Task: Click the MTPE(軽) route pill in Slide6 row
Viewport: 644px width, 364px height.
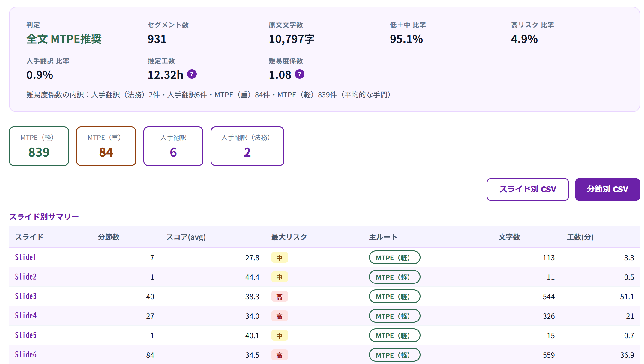Action: (394, 355)
